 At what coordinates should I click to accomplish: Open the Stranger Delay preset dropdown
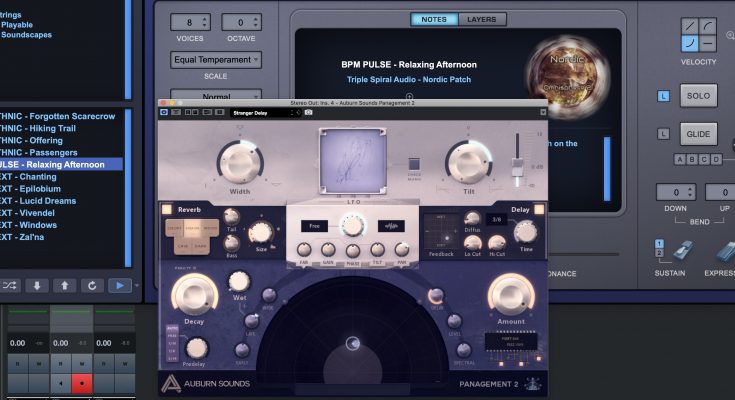[x=264, y=113]
